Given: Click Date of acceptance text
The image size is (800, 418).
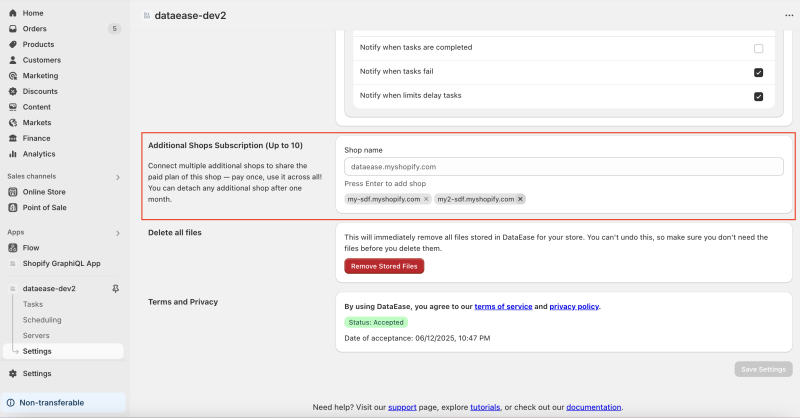Looking at the screenshot, I should click(x=417, y=338).
